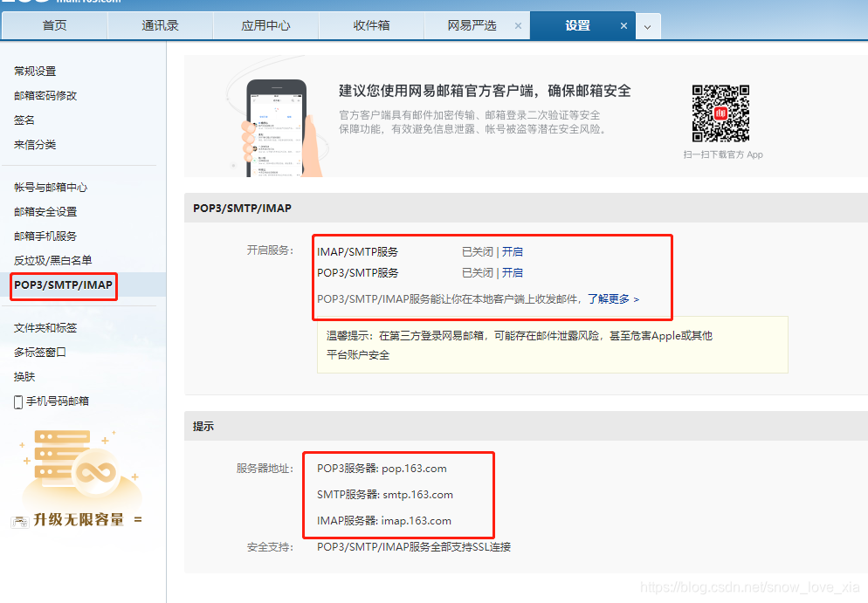Select POP3/SMTP/IMAP in the sidebar
Screen dimensions: 868x603
click(x=63, y=284)
